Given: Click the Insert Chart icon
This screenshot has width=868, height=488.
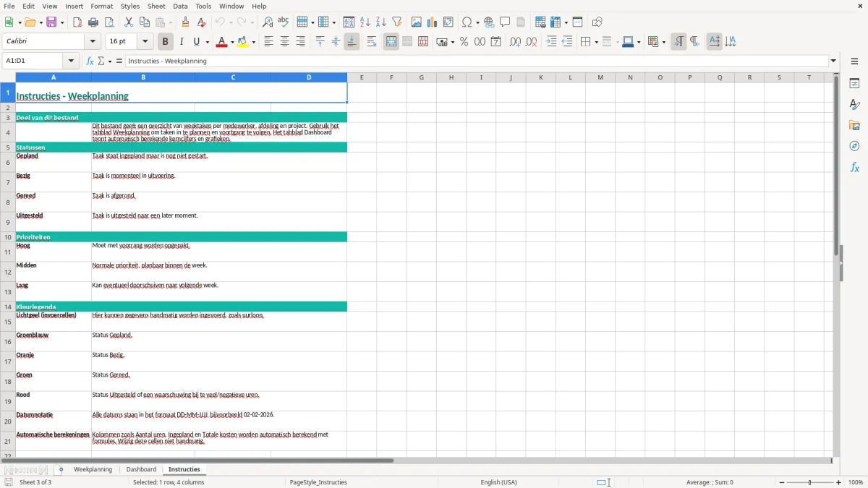Looking at the screenshot, I should tap(433, 22).
